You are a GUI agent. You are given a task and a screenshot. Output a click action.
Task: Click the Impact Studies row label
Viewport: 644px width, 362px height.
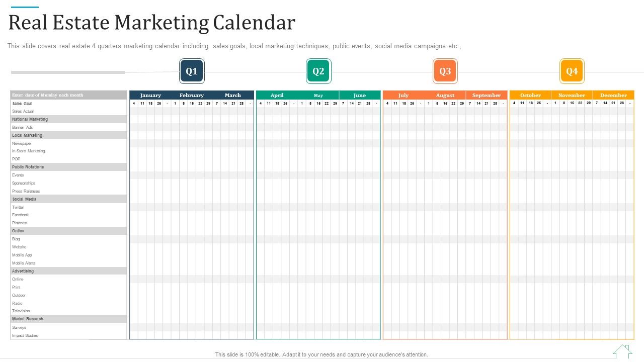point(25,335)
